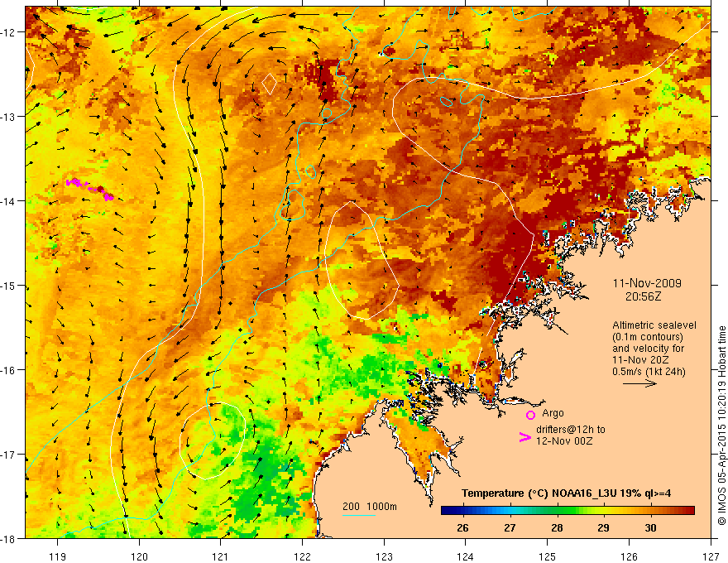728x563 pixels.
Task: Click the Temperature NOAA16_L3U title text
Action: click(x=566, y=493)
